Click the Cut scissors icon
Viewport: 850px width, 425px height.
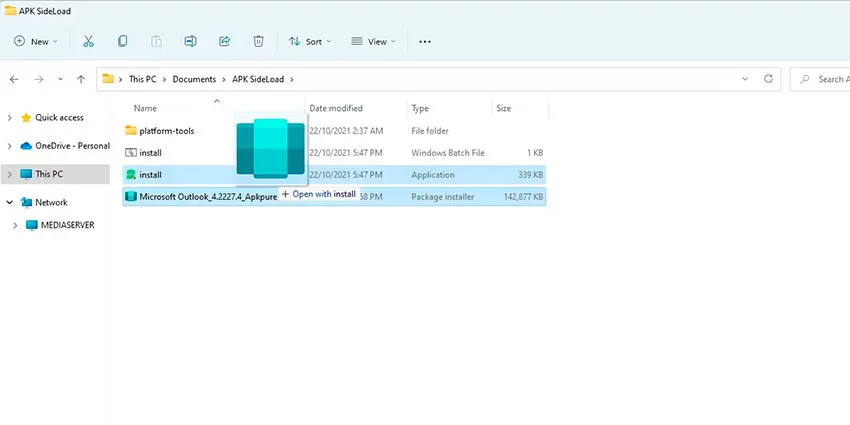point(88,41)
